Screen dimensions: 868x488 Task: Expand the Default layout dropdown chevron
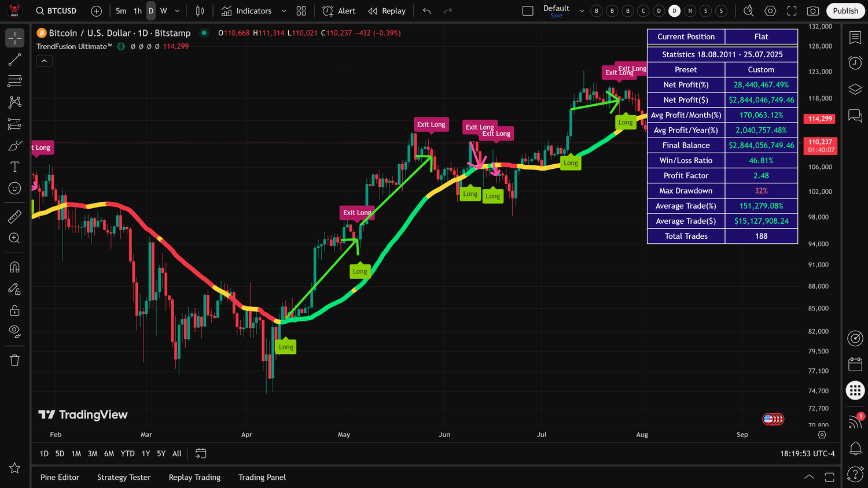coord(582,11)
